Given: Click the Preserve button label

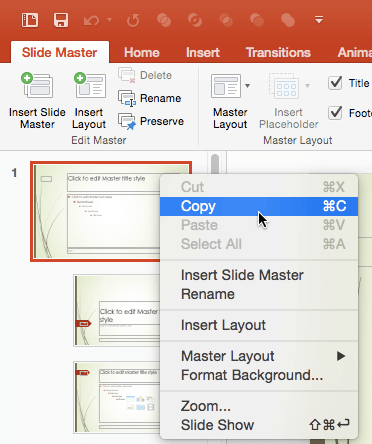Looking at the screenshot, I should click(162, 121).
